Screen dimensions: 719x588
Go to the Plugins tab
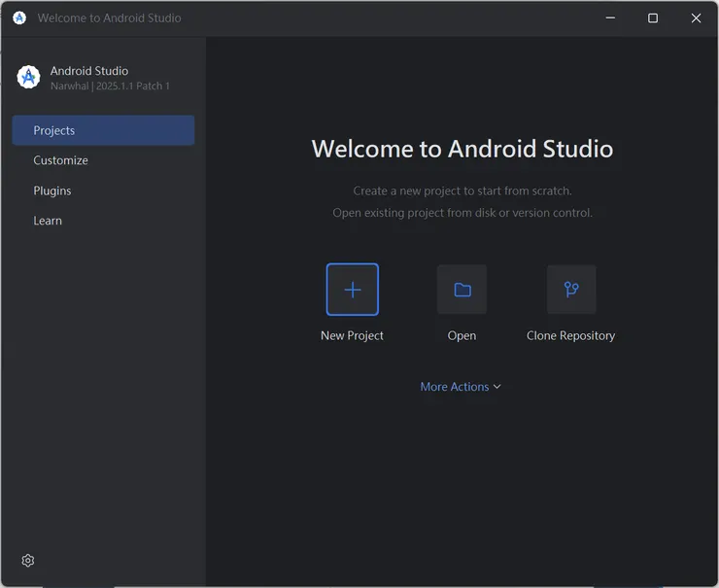pos(52,190)
